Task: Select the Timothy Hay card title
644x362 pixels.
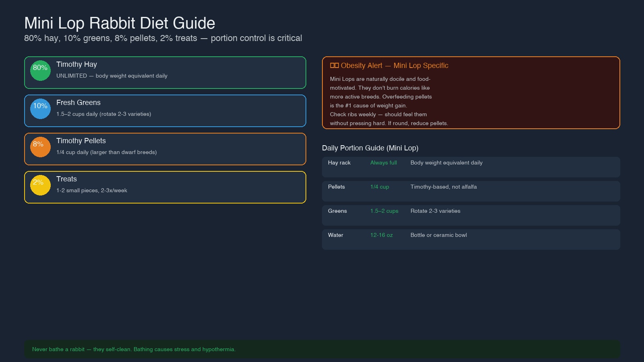Action: [76, 64]
